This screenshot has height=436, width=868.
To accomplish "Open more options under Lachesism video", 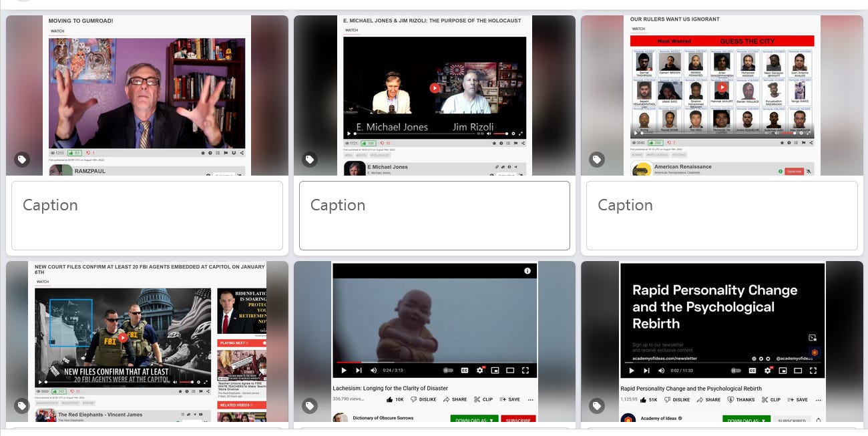I will click(x=531, y=400).
